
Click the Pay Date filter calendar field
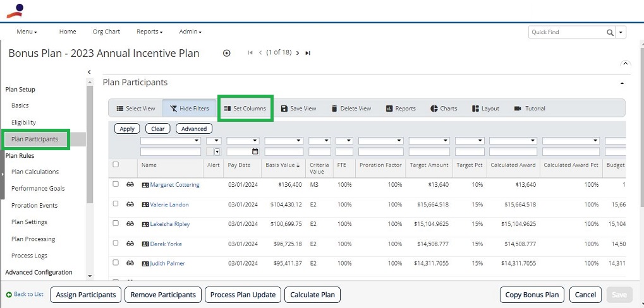pos(243,151)
